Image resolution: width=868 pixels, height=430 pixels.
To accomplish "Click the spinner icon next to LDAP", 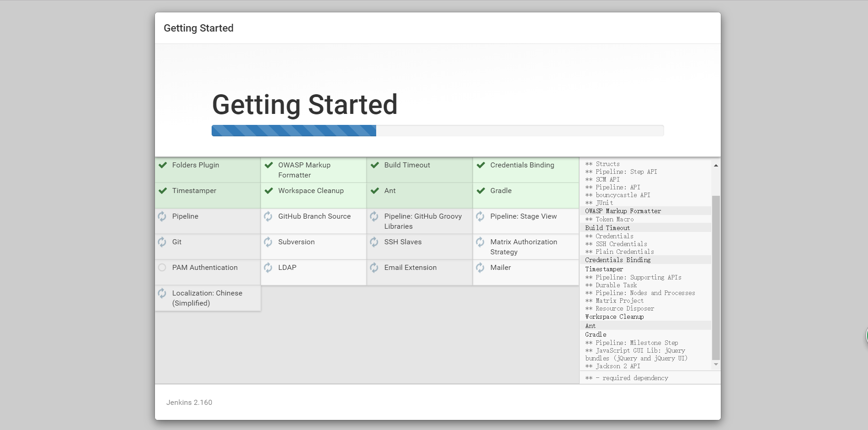I will [268, 268].
